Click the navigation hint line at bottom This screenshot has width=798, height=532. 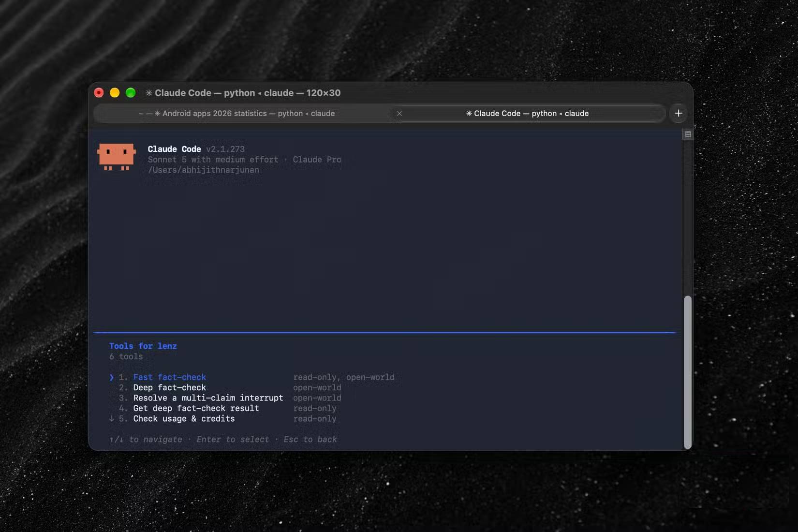[223, 440]
